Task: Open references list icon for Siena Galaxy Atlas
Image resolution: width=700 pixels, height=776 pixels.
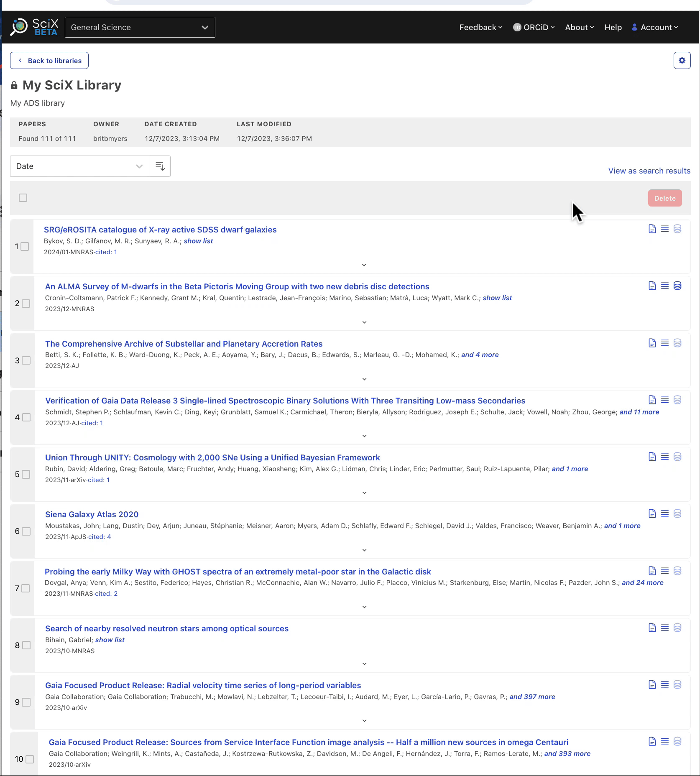Action: click(664, 514)
